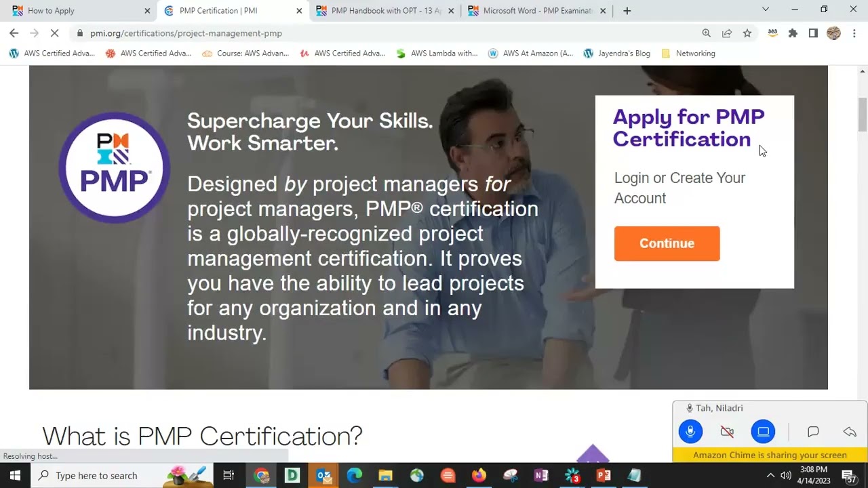Screen dimensions: 868x488
Task: Open File Explorer from the taskbar
Action: 386,475
